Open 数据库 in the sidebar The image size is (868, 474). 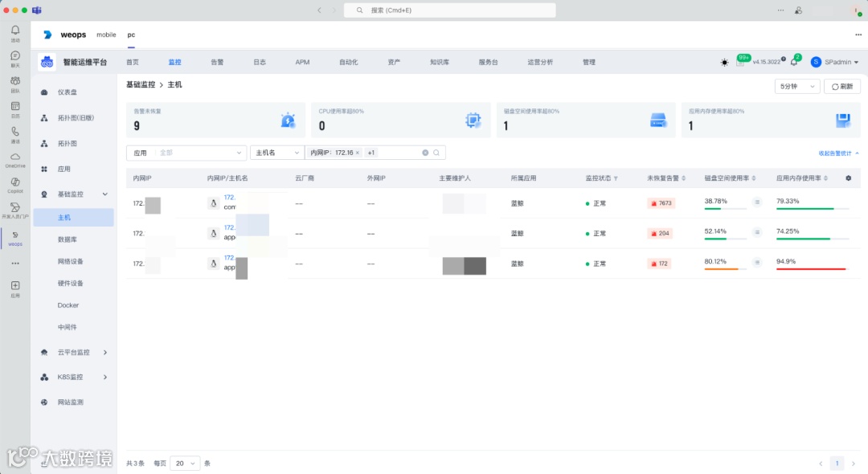point(68,239)
